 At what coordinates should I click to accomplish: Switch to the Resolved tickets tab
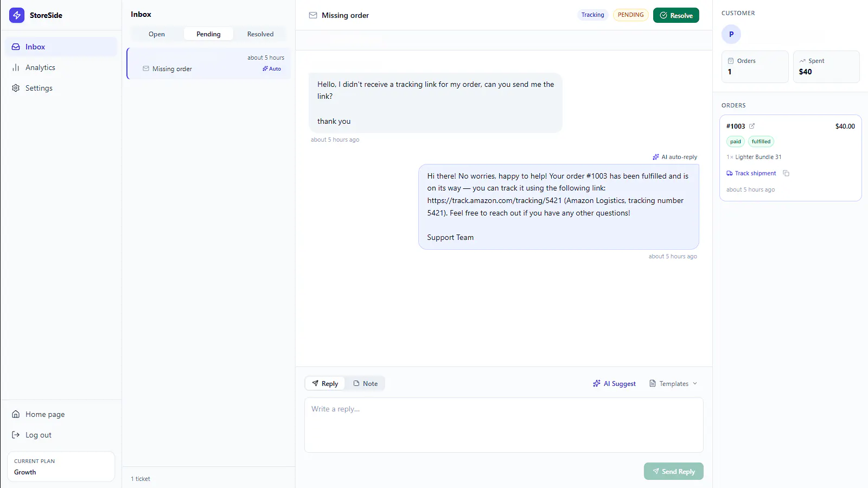tap(260, 34)
